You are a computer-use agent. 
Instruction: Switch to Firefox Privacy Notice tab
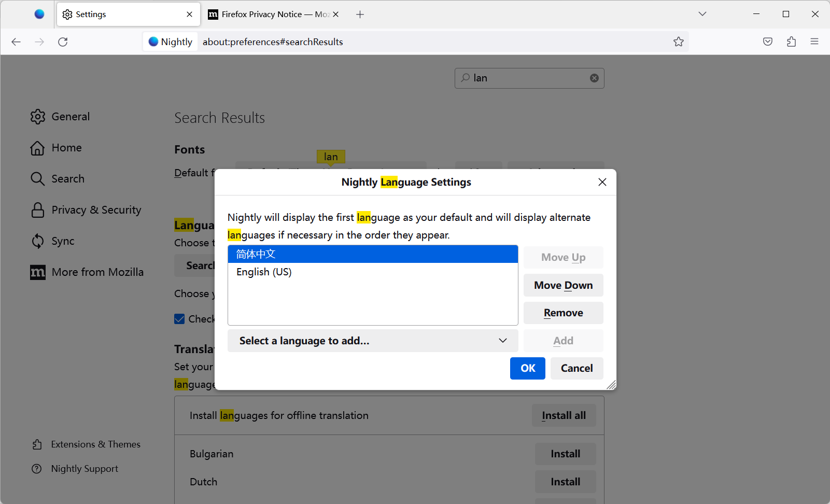click(x=273, y=15)
